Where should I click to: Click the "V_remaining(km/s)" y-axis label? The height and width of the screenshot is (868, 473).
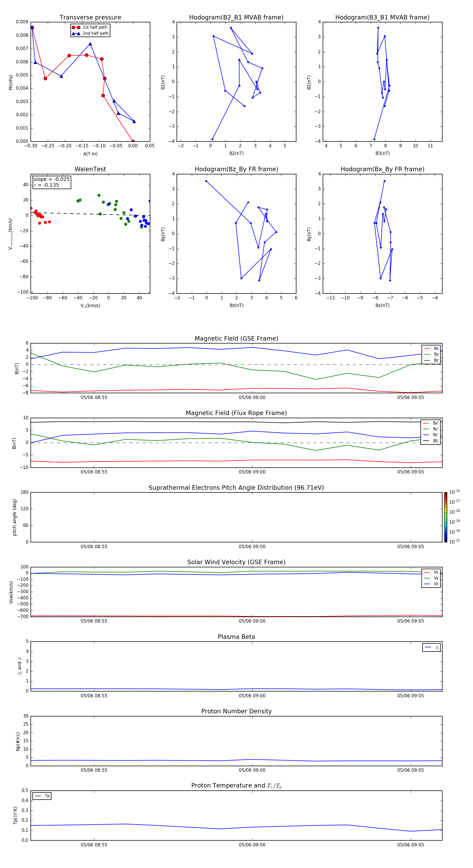(x=11, y=234)
